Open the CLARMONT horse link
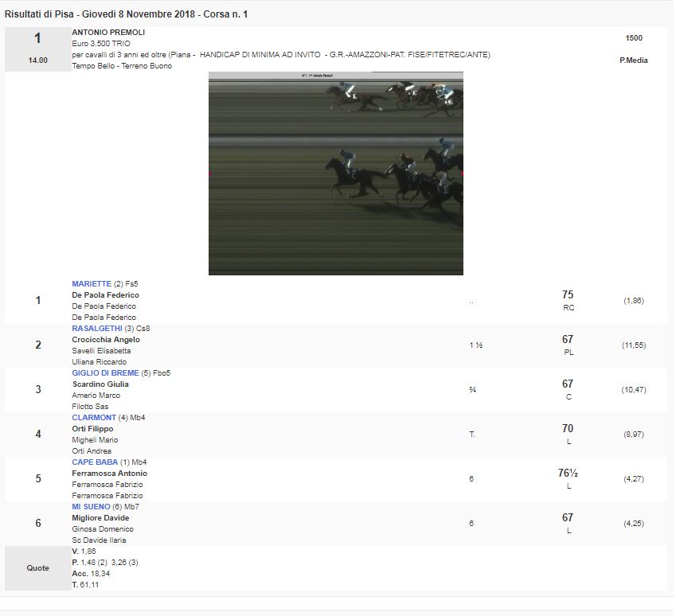This screenshot has height=616, width=676. (94, 418)
